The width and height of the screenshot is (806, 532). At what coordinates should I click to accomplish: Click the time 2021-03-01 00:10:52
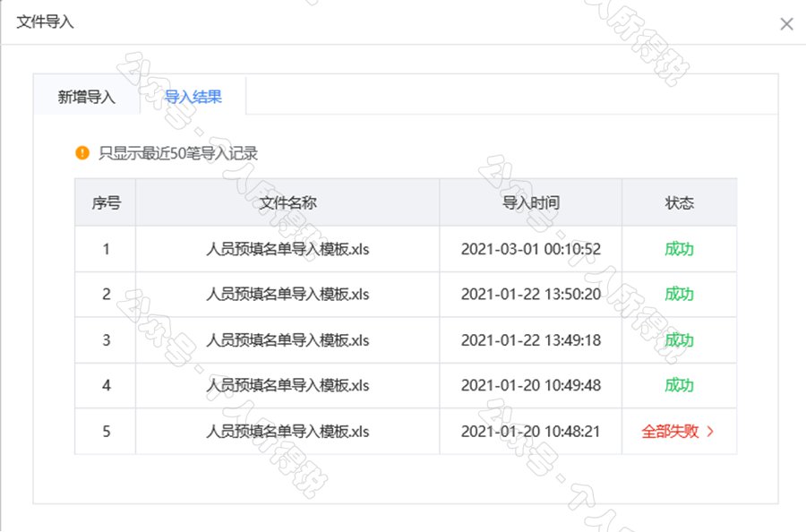[530, 249]
